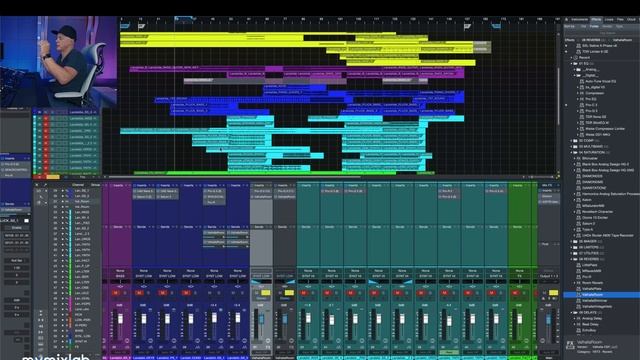The image size is (640, 360).
Task: Open the browser Home icon
Action: [567, 19]
